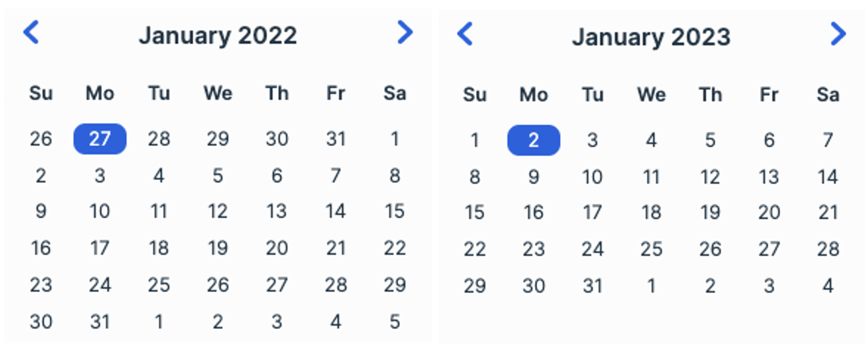
Task: Select highlighted January 2 in 2023 calendar
Action: pyautogui.click(x=534, y=140)
